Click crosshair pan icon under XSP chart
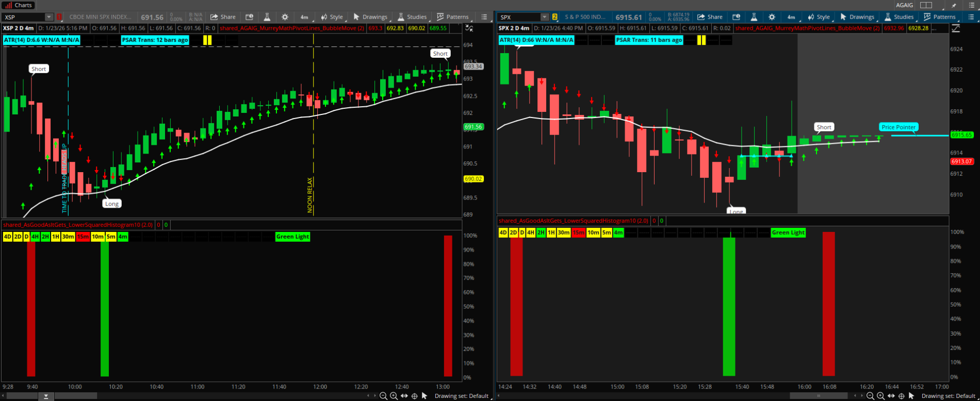Image resolution: width=980 pixels, height=401 pixels. pos(414,396)
